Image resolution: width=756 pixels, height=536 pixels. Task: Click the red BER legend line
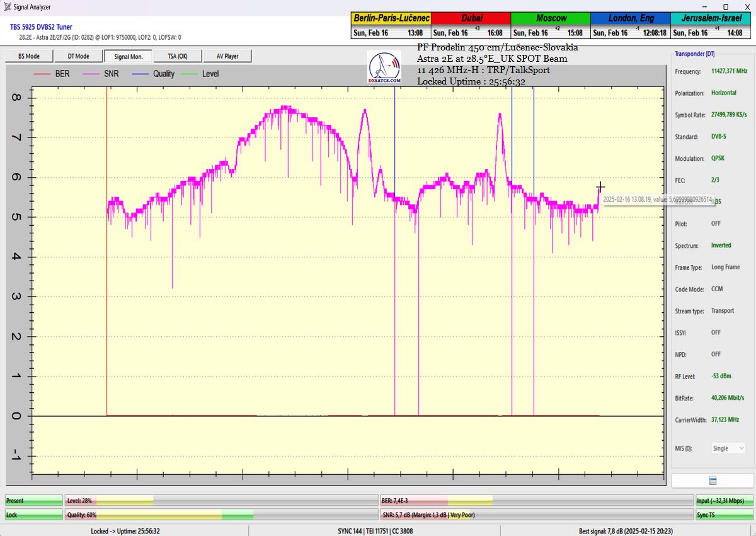coord(42,74)
